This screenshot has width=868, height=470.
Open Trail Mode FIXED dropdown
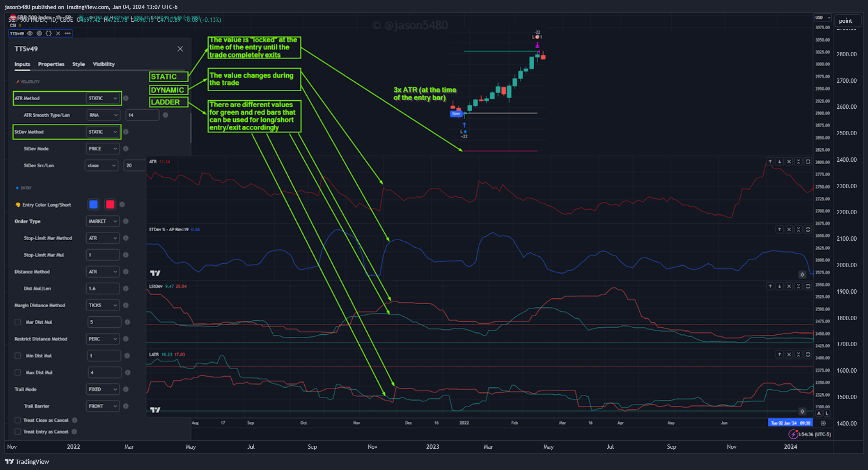click(x=102, y=389)
